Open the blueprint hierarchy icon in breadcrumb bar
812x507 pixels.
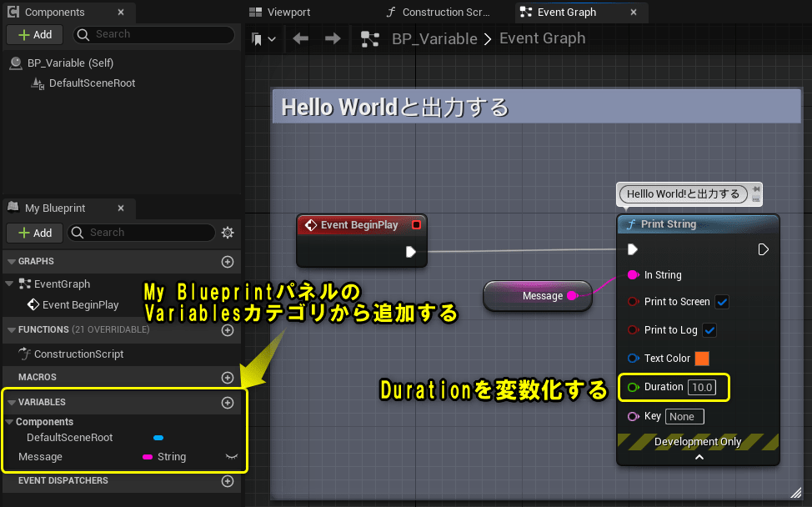click(x=370, y=38)
